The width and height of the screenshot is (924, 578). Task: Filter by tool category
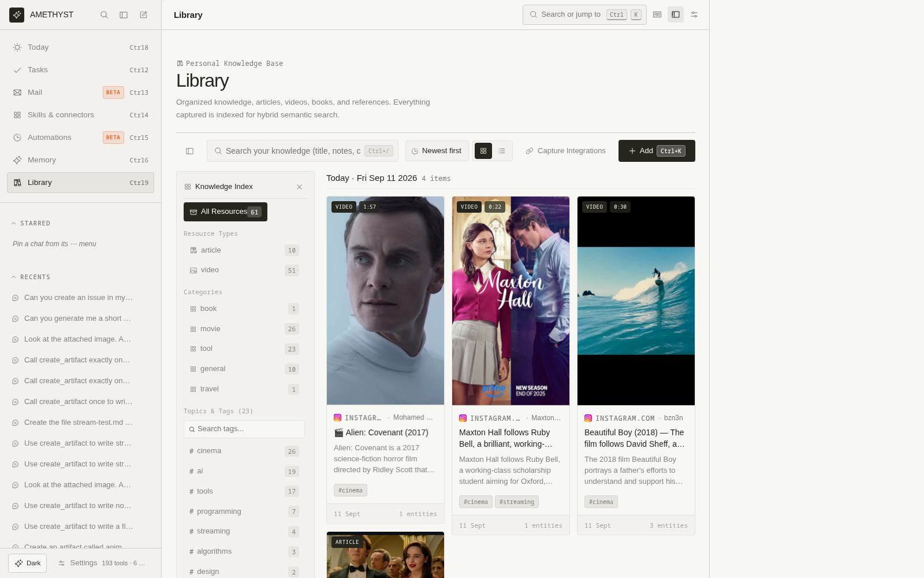[245, 349]
